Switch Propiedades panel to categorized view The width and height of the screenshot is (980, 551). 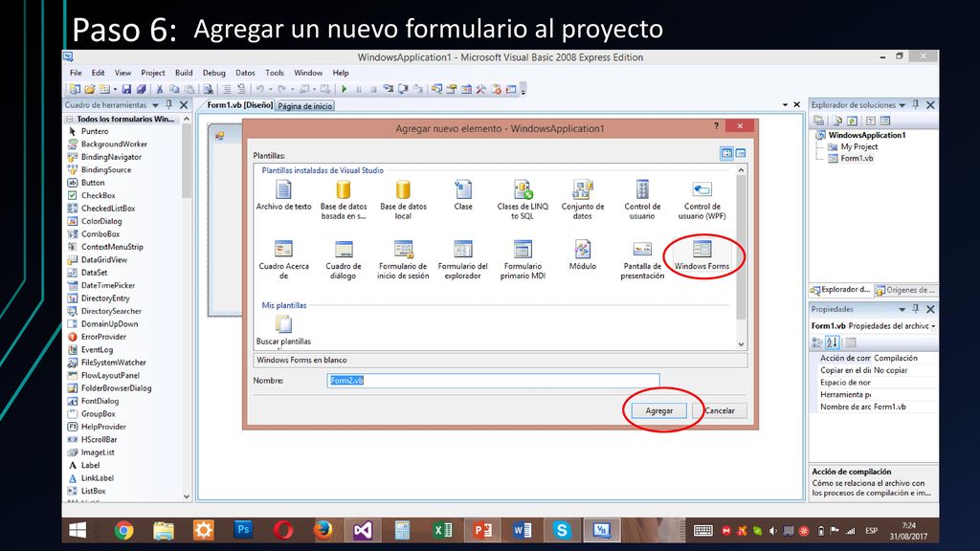tap(817, 342)
